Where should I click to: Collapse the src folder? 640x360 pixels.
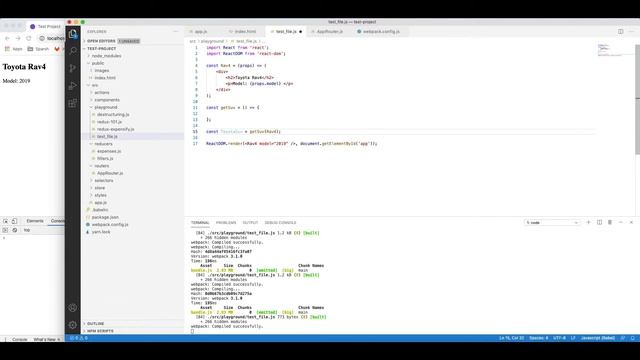point(95,85)
